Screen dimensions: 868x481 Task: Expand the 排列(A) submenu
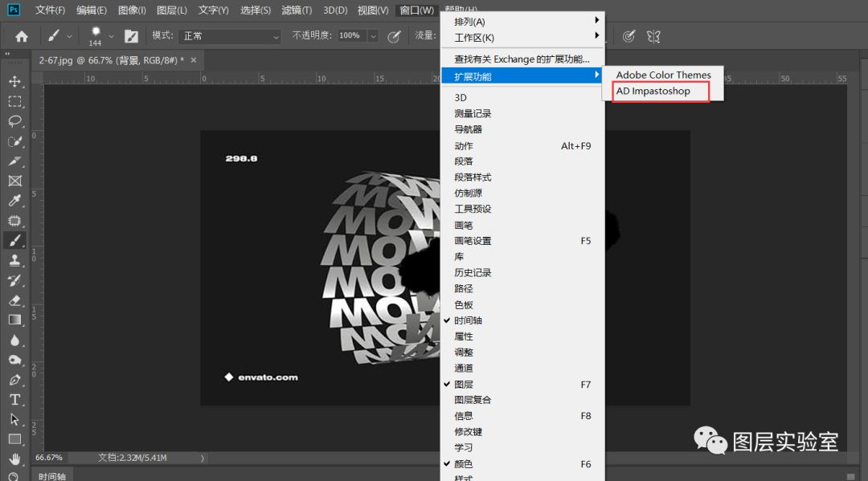522,22
